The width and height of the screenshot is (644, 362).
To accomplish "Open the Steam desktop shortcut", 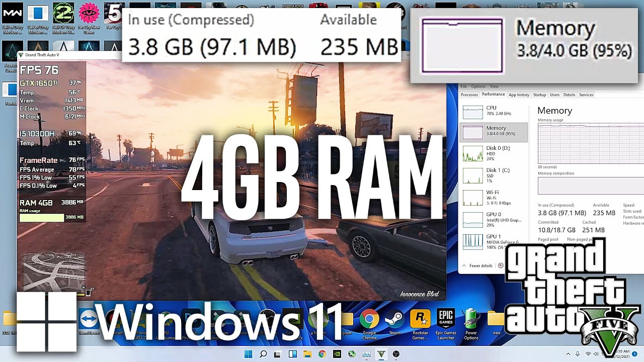I will (x=395, y=322).
